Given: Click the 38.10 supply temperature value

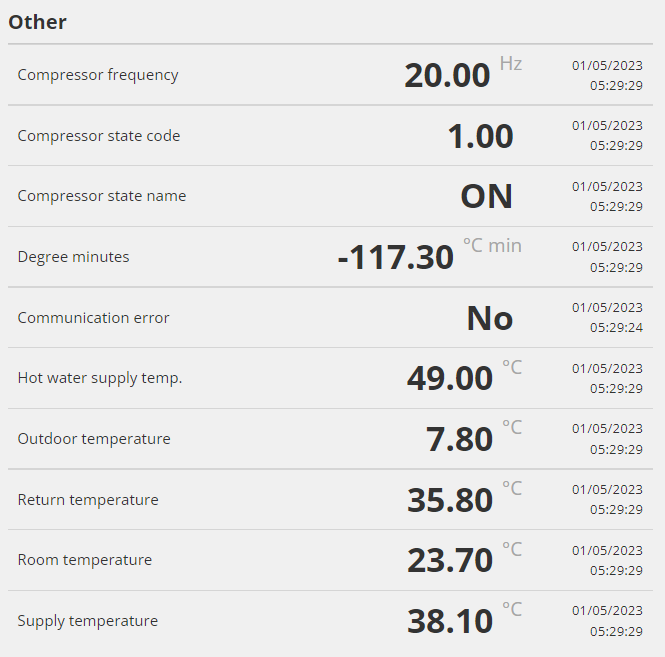Looking at the screenshot, I should [450, 621].
